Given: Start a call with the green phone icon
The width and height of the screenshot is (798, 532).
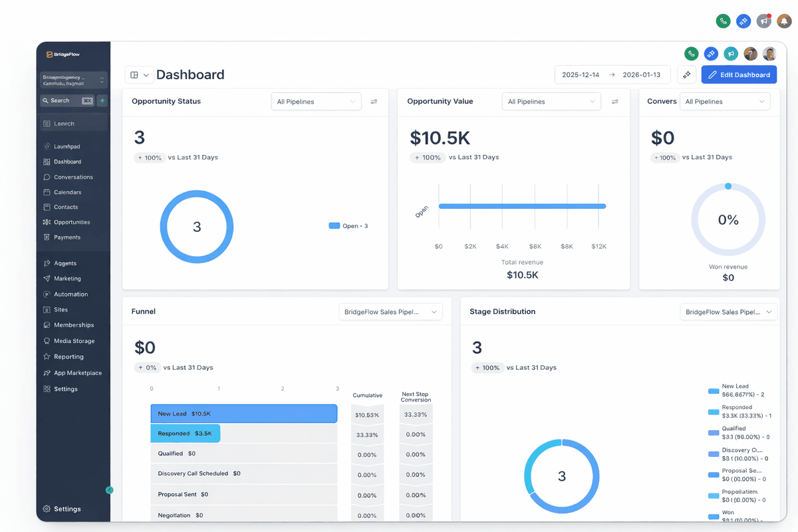Looking at the screenshot, I should point(691,53).
